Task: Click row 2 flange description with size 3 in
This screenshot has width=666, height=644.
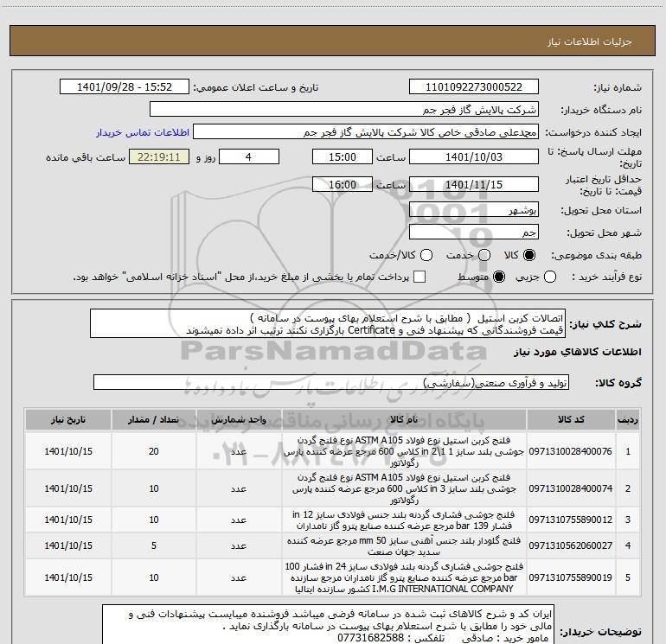Action: pyautogui.click(x=404, y=488)
